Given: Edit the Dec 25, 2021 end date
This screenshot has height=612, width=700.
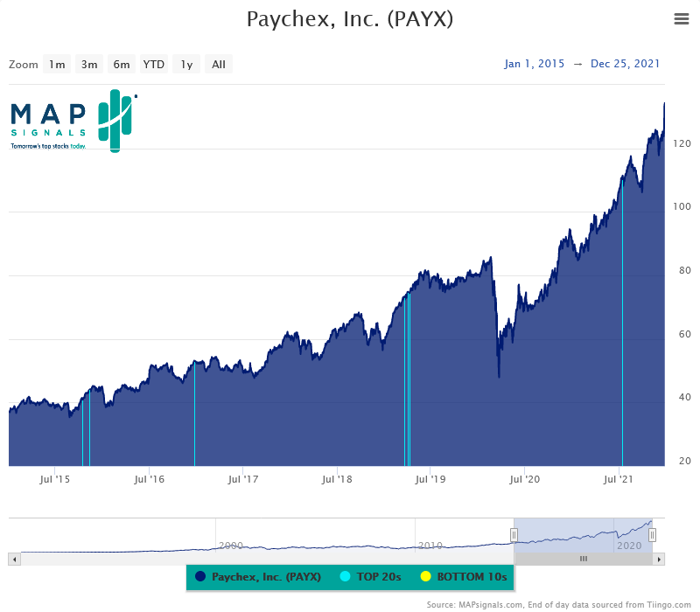Looking at the screenshot, I should coord(625,64).
